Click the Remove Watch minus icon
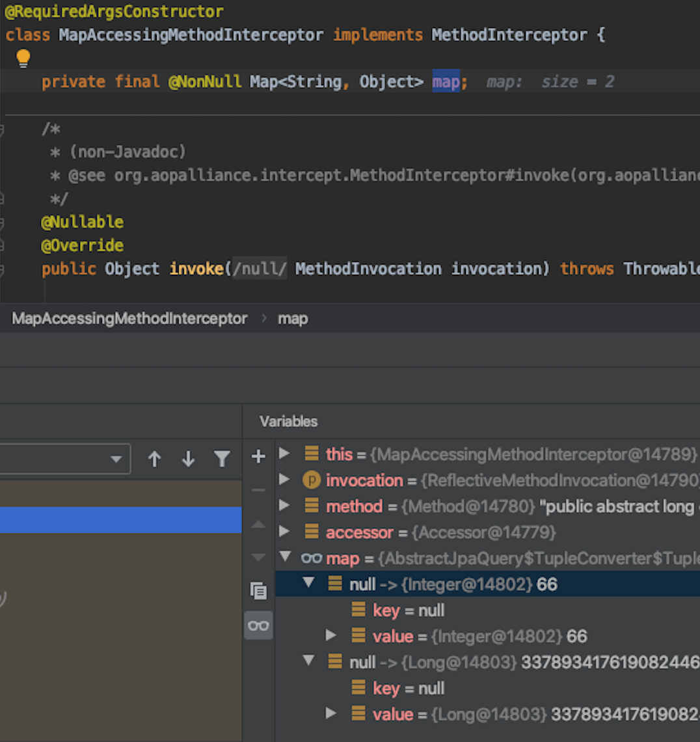The image size is (700, 742). (x=258, y=489)
